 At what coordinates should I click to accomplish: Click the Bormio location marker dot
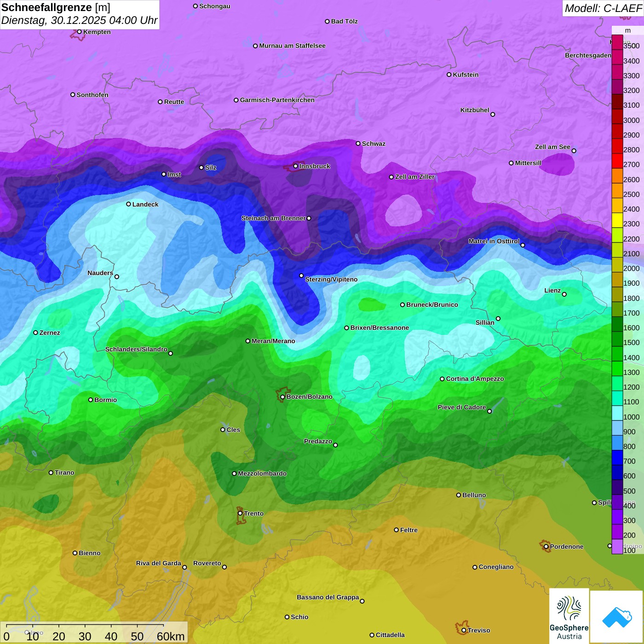[x=91, y=400]
